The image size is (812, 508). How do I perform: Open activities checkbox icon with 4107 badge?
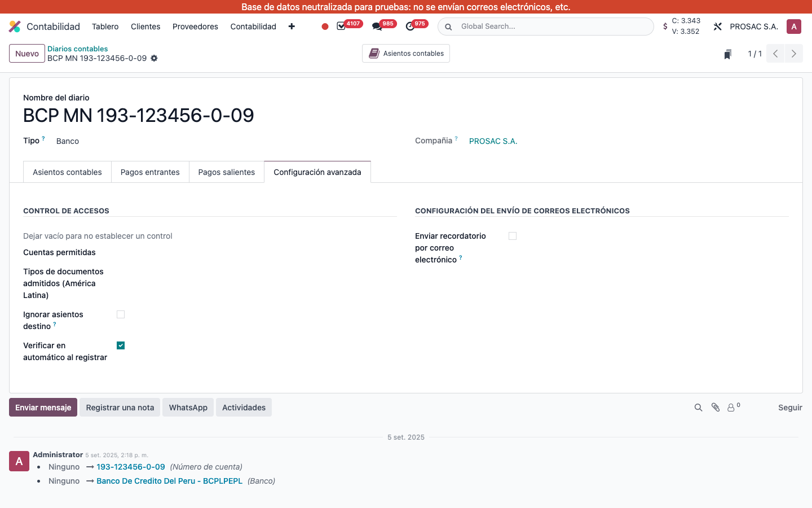coord(341,27)
